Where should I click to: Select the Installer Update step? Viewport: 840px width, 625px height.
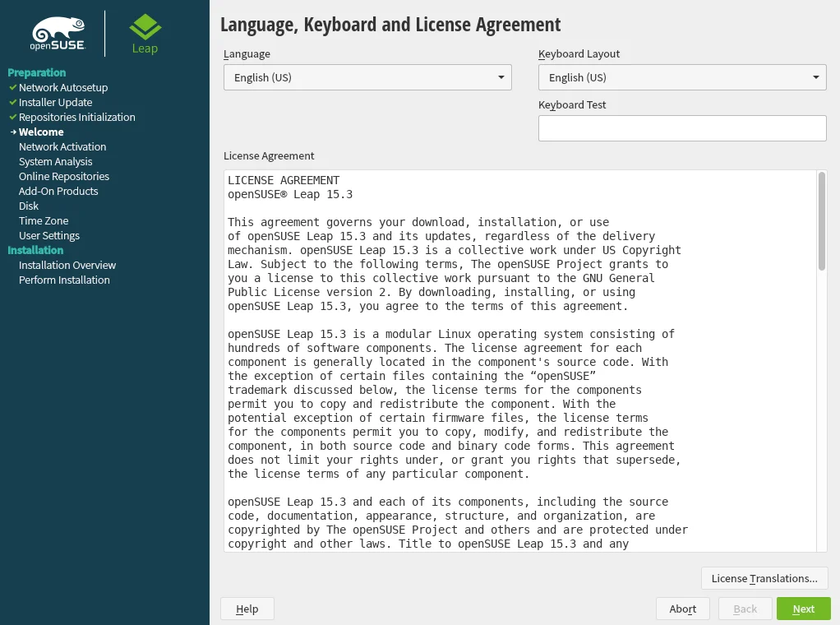(x=55, y=102)
